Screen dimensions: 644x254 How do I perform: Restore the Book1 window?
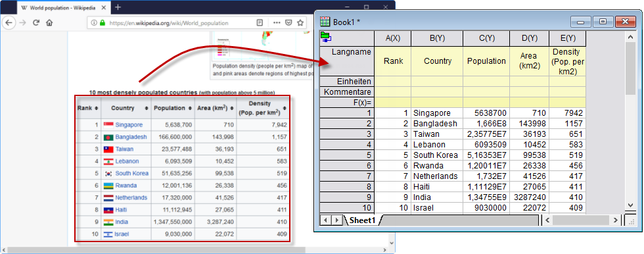(603, 22)
